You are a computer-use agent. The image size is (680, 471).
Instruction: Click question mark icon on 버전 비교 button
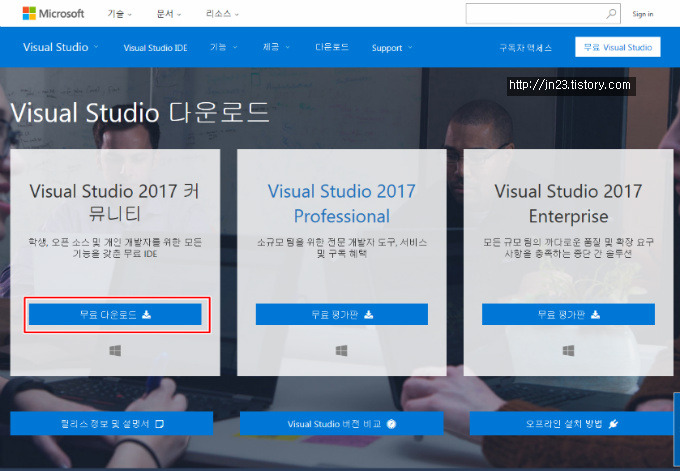pyautogui.click(x=391, y=424)
